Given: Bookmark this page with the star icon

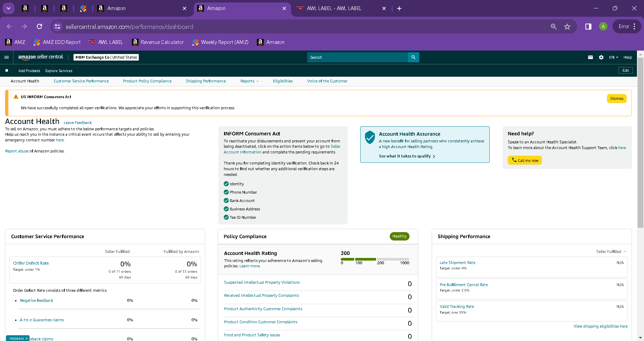Looking at the screenshot, I should coord(567,26).
